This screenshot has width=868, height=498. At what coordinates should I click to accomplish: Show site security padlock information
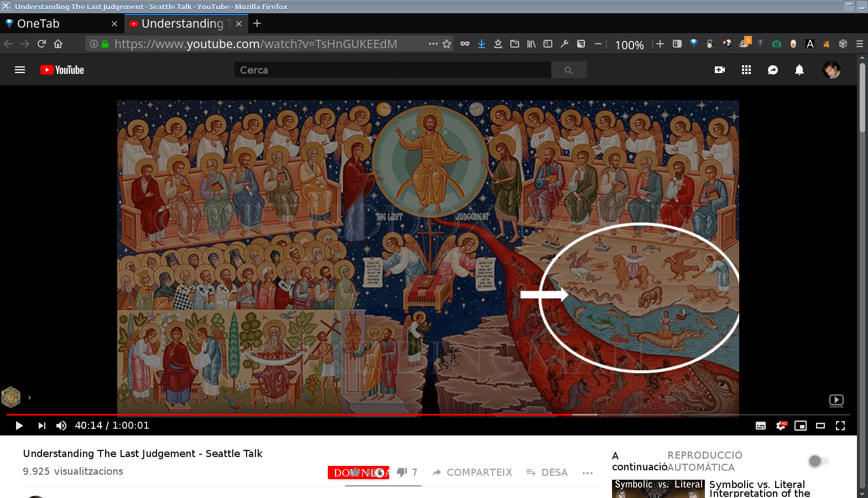pyautogui.click(x=105, y=44)
